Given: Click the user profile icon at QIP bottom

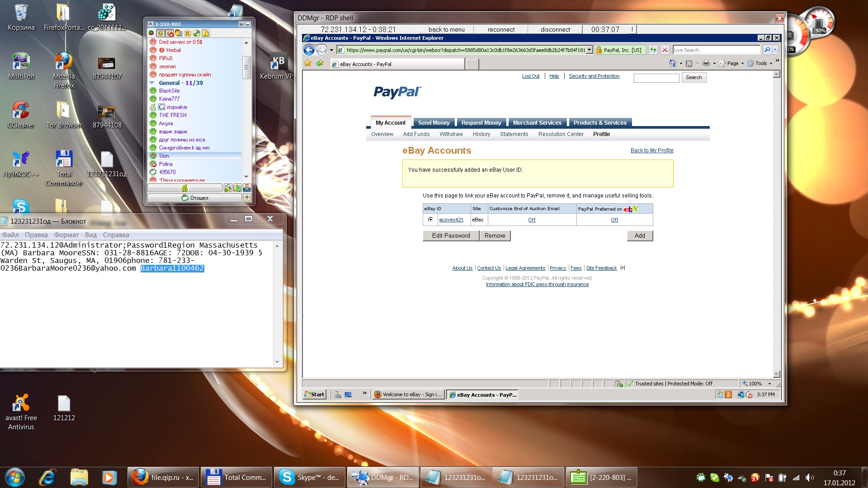Looking at the screenshot, I should tap(247, 188).
